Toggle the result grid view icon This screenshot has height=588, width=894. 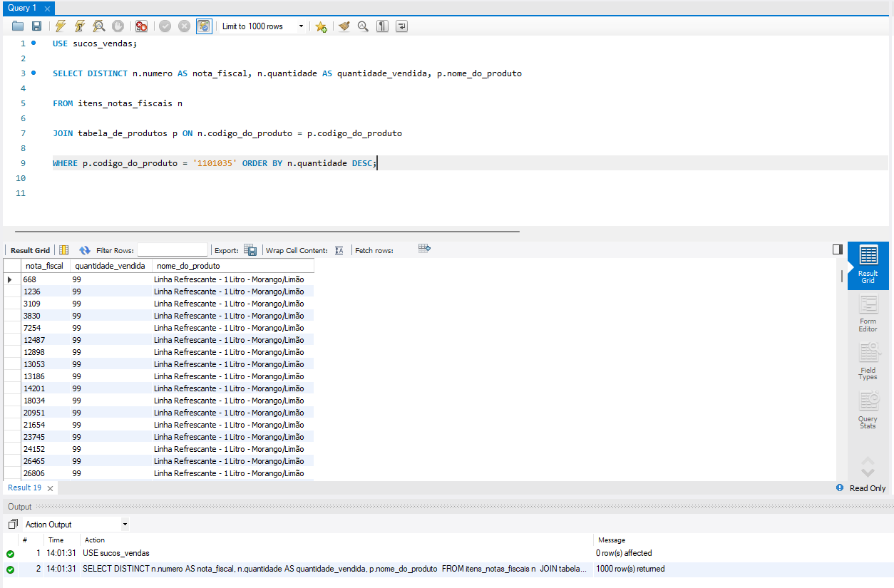[63, 250]
